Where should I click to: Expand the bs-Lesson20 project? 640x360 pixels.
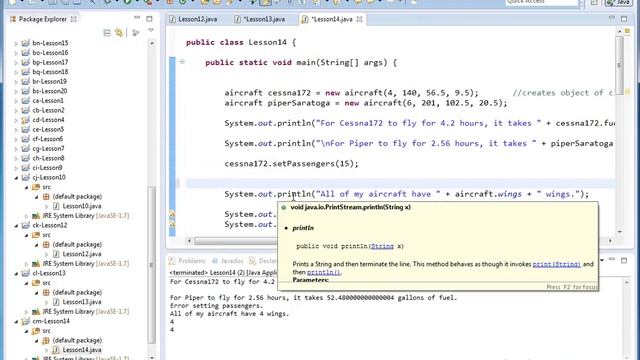tap(16, 91)
